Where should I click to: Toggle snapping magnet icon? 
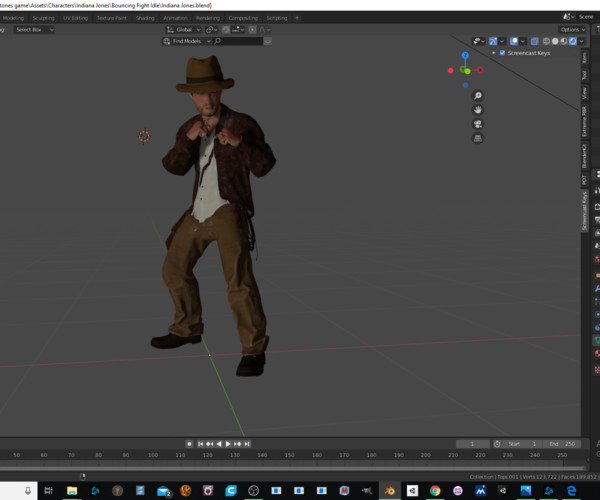tap(226, 29)
